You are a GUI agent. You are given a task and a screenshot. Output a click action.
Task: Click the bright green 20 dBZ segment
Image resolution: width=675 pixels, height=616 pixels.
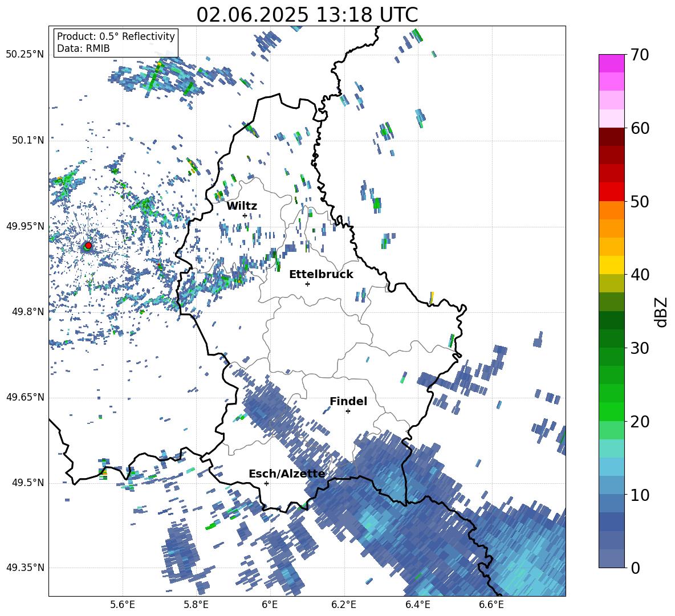tap(611, 411)
